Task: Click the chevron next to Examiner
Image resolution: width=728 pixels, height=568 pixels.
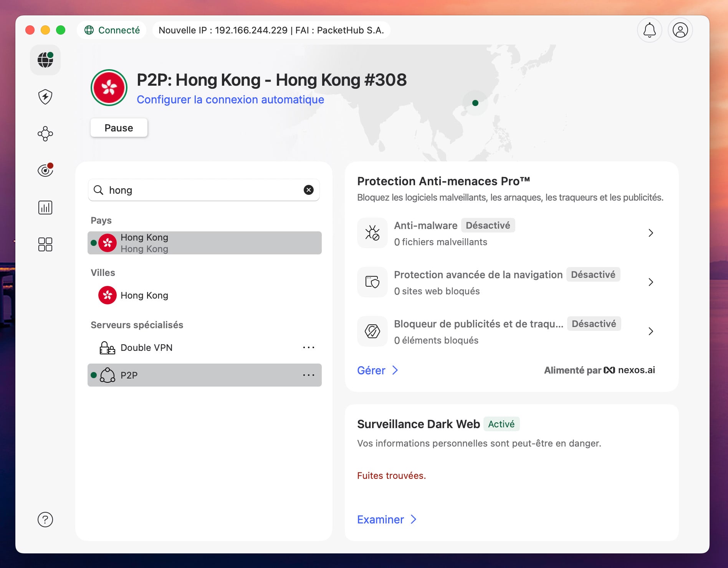Action: pos(414,520)
